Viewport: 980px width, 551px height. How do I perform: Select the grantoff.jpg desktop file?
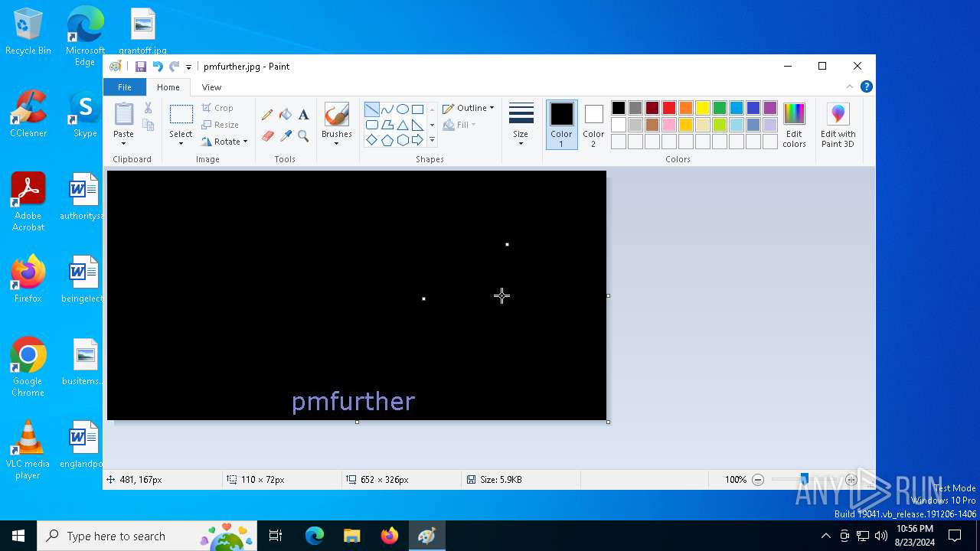143,32
